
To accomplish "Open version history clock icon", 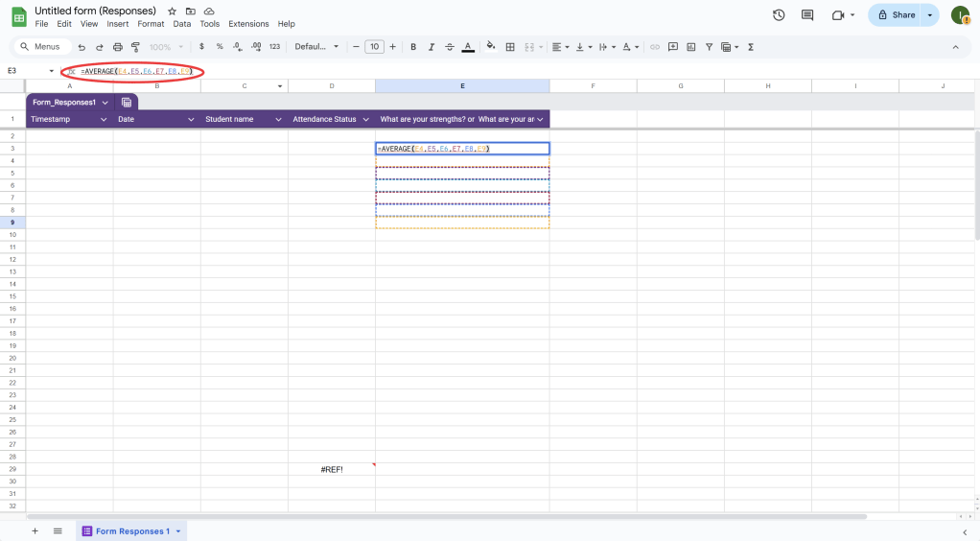I will point(779,15).
